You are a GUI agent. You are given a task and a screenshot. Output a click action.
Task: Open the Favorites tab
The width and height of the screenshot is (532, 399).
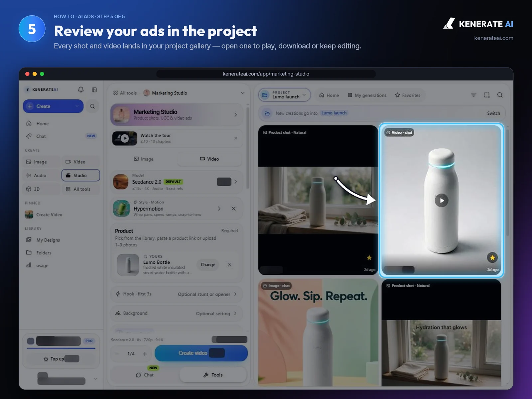click(408, 95)
